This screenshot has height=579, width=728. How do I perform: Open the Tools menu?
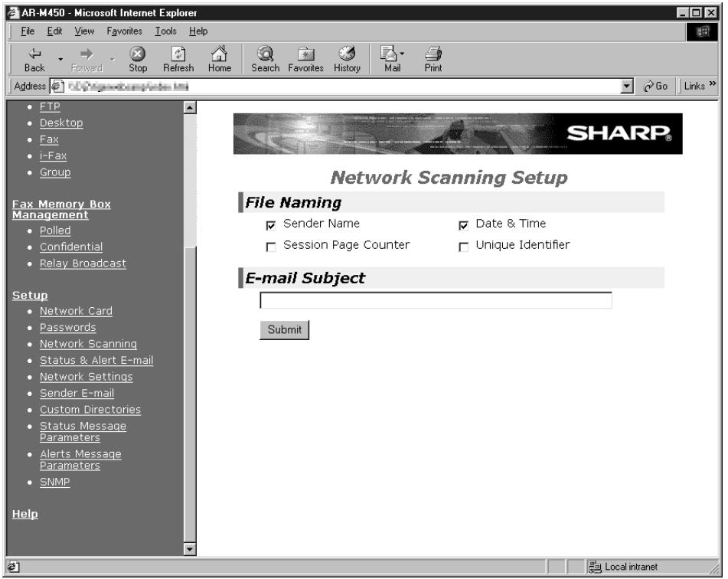tap(166, 31)
